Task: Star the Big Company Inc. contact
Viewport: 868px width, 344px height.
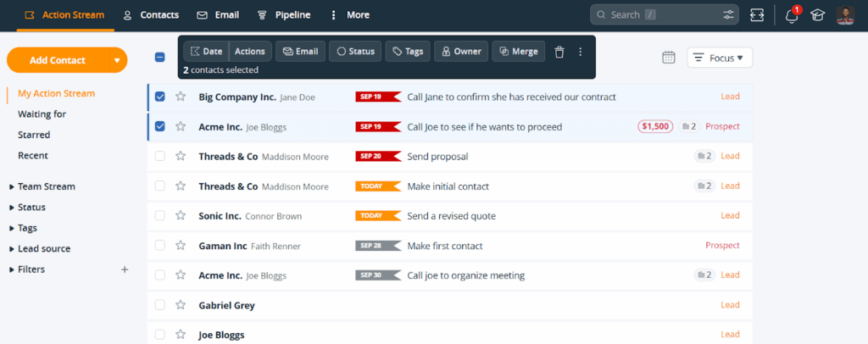Action: tap(181, 97)
